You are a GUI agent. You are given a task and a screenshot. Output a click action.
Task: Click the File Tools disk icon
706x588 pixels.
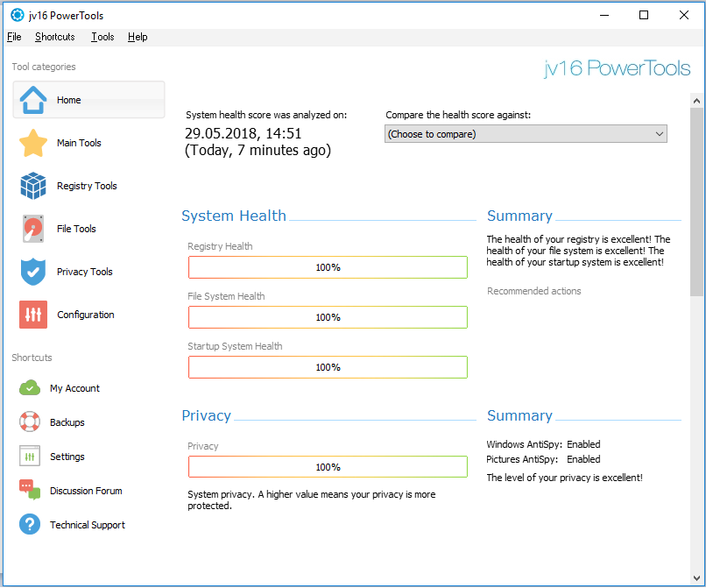tap(33, 229)
